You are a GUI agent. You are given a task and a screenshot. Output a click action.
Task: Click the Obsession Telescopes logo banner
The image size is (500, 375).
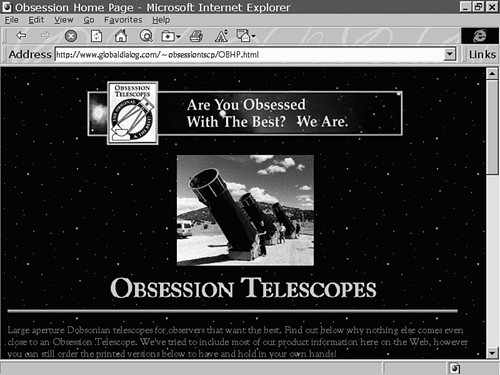245,113
